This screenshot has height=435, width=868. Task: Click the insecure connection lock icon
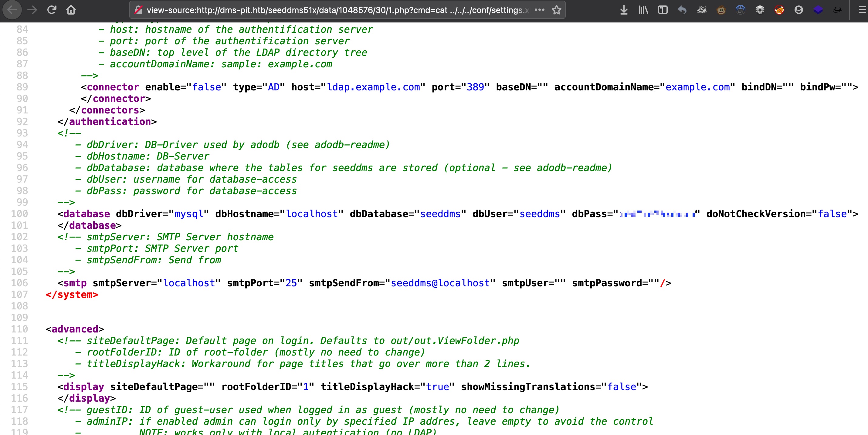tap(138, 10)
